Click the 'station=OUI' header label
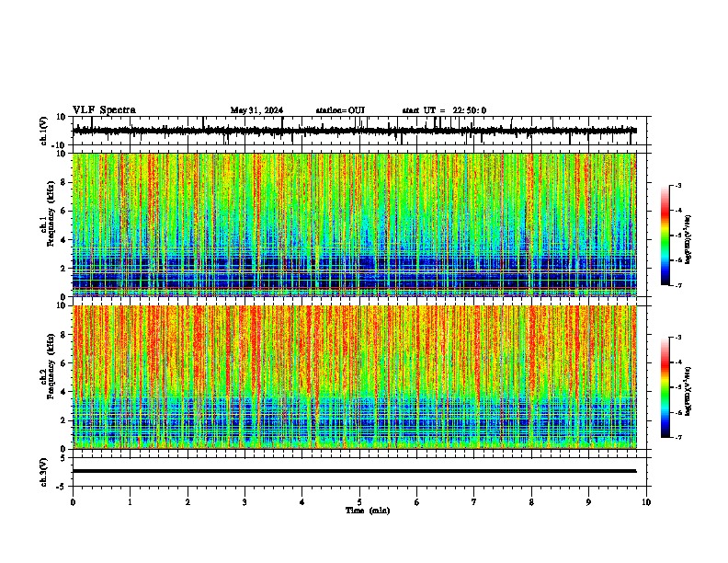 [340, 110]
